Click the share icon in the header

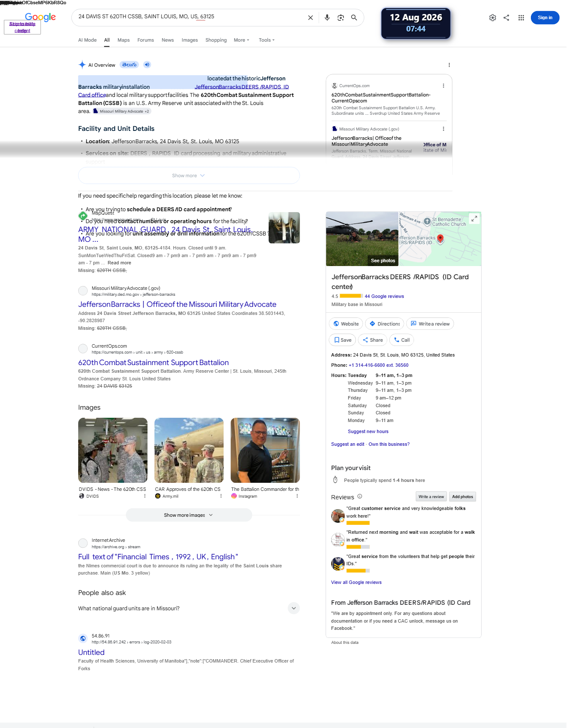(x=506, y=18)
